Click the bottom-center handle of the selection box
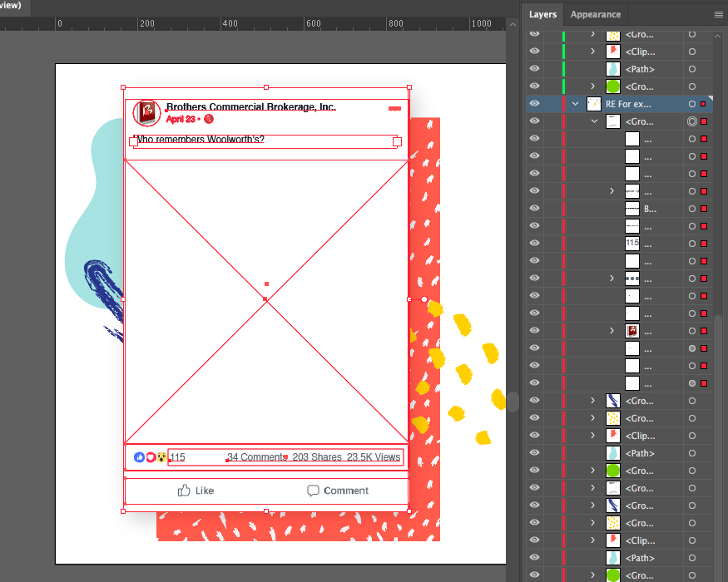 tap(266, 511)
